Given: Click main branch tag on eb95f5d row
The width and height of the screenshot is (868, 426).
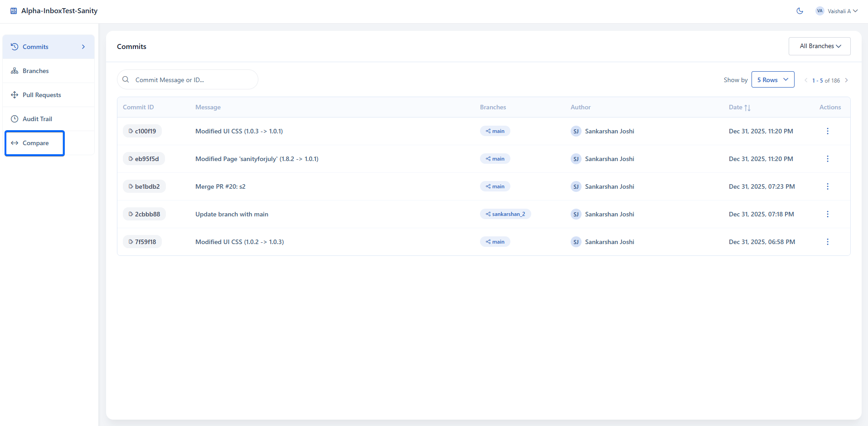Looking at the screenshot, I should coord(495,159).
